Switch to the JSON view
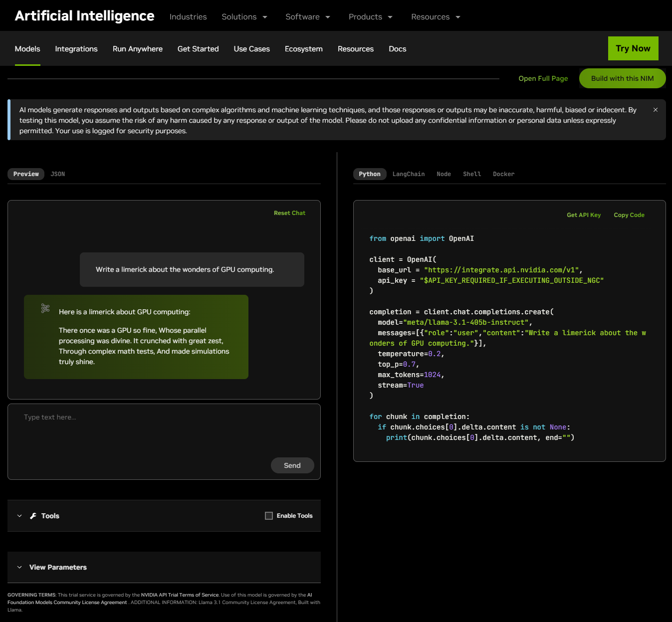This screenshot has width=672, height=622. (57, 174)
